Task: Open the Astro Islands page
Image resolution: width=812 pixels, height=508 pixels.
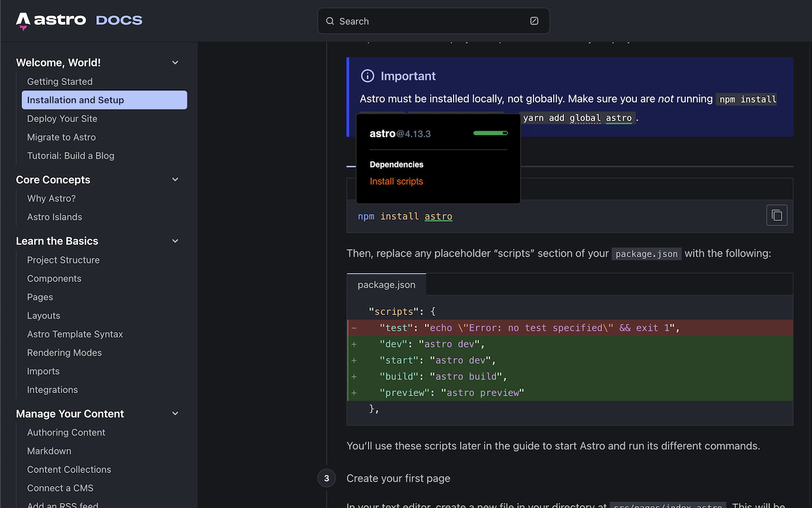Action: (x=55, y=217)
